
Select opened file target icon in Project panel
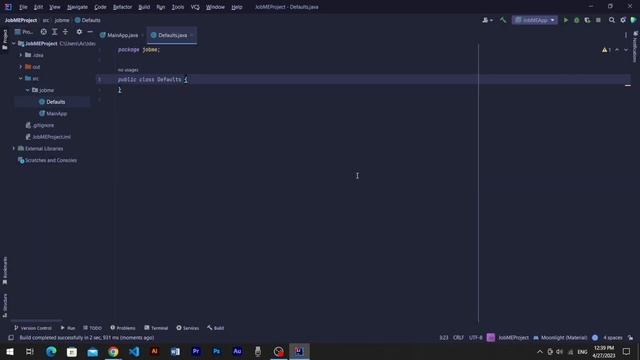click(x=43, y=32)
